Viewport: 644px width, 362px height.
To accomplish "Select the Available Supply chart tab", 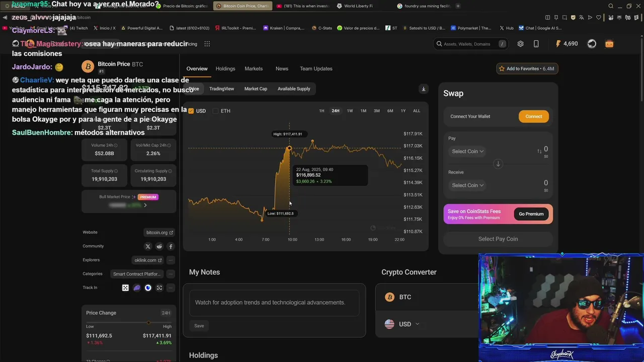I will click(x=294, y=89).
